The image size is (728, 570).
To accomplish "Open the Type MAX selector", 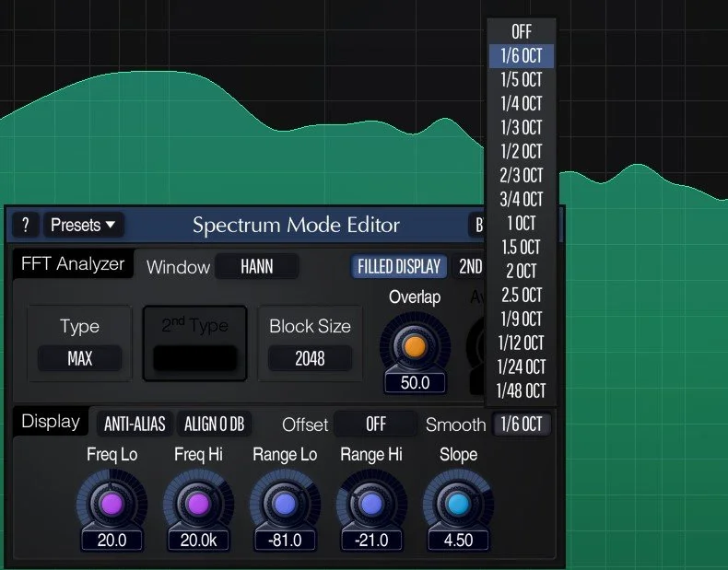I will [x=80, y=358].
